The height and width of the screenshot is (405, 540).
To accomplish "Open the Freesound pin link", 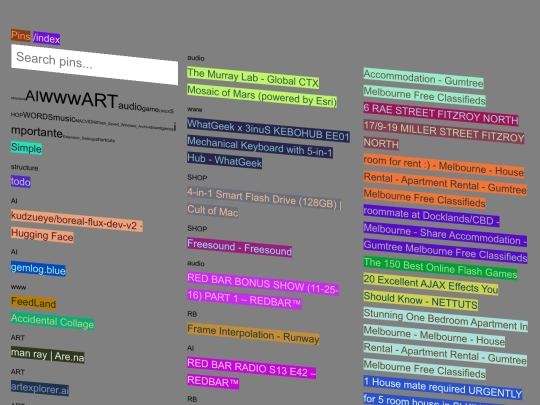I will 239,247.
